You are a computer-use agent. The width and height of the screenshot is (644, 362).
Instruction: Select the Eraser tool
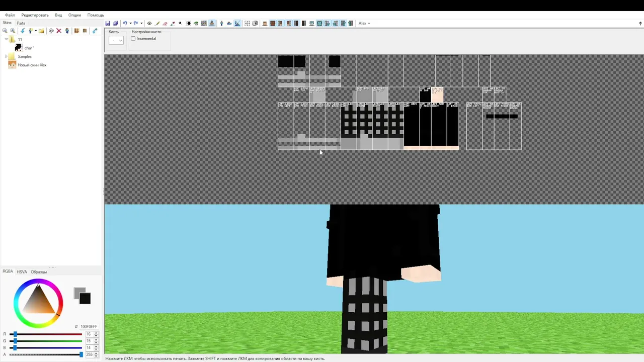pyautogui.click(x=165, y=23)
